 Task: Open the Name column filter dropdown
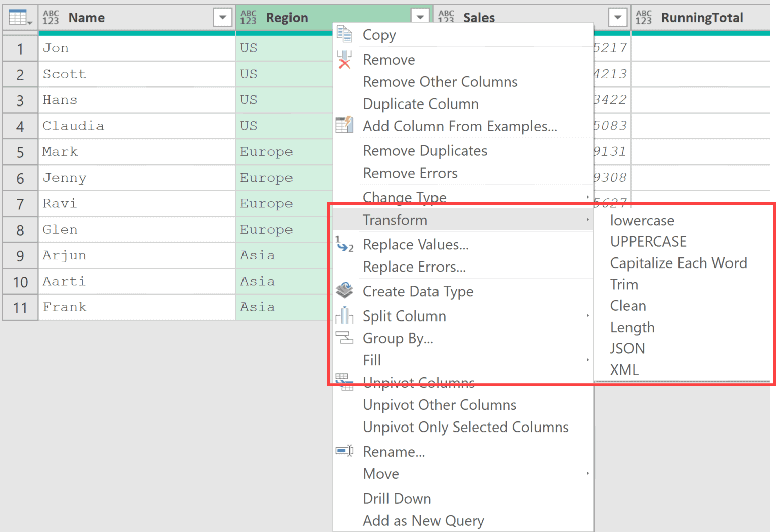coord(222,17)
